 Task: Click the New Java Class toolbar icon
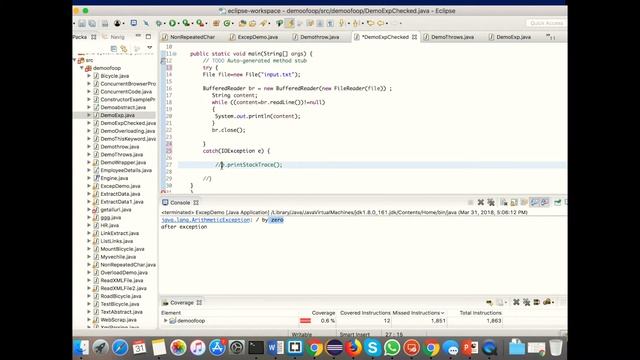click(227, 23)
